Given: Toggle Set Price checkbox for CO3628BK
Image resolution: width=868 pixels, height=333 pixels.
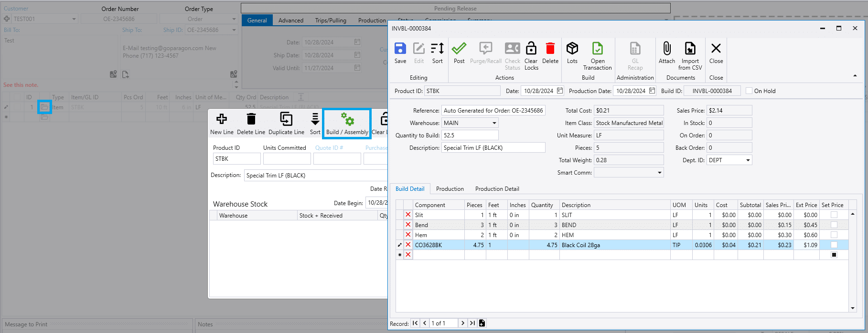Looking at the screenshot, I should coord(834,245).
